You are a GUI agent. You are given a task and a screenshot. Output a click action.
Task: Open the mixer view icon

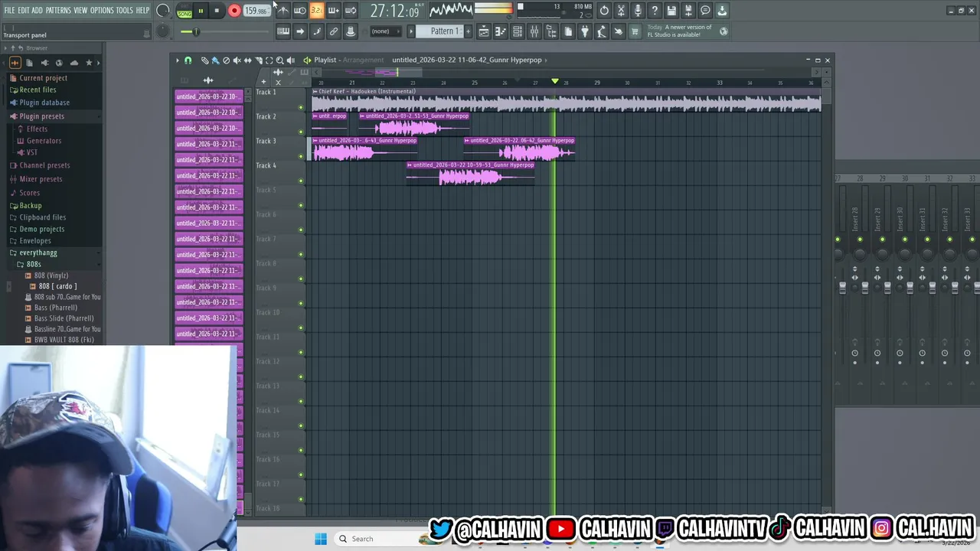click(534, 31)
